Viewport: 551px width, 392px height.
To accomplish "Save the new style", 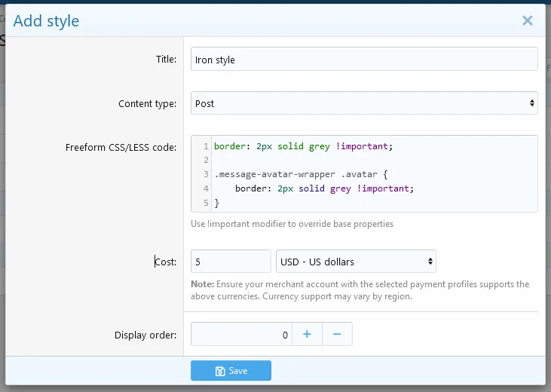I will click(x=231, y=371).
